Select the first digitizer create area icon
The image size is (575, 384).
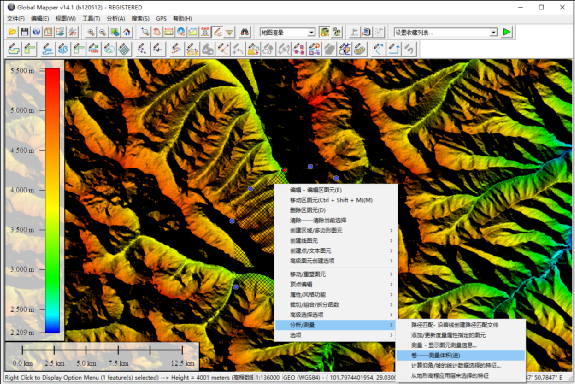pos(14,49)
